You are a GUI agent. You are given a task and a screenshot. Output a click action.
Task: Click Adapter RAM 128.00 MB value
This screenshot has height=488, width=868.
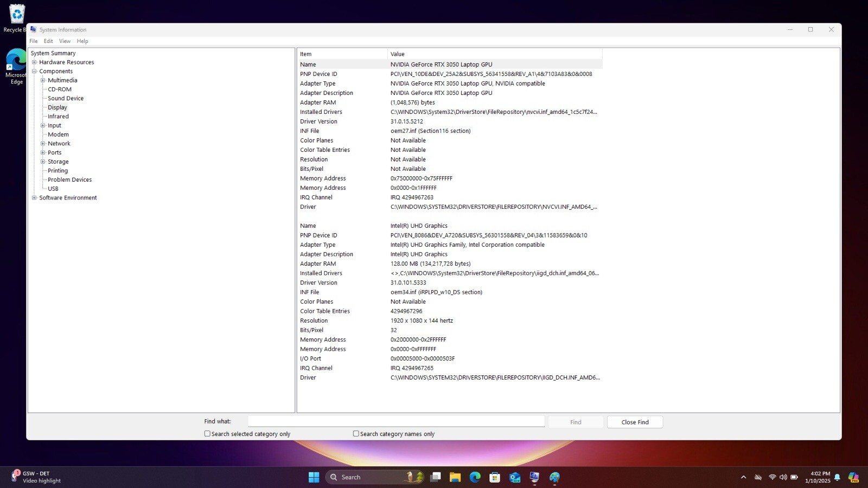pyautogui.click(x=430, y=264)
